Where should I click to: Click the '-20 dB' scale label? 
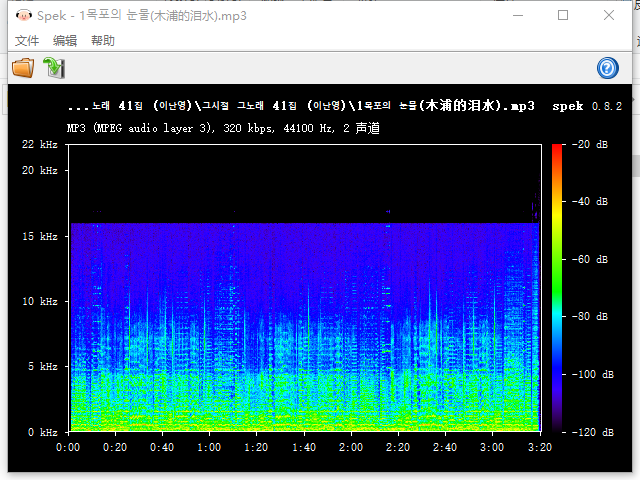click(590, 144)
